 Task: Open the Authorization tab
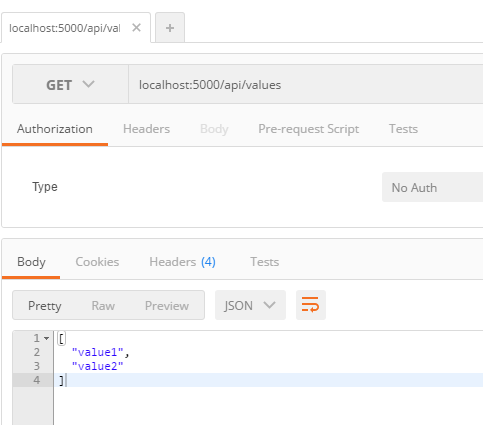click(55, 129)
